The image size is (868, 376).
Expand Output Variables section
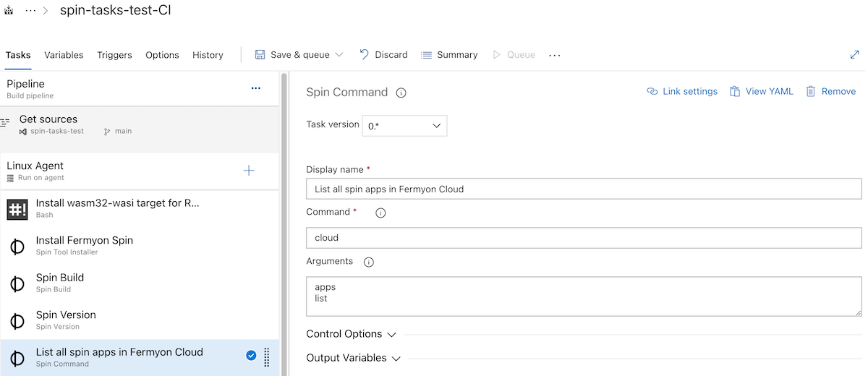tap(353, 358)
